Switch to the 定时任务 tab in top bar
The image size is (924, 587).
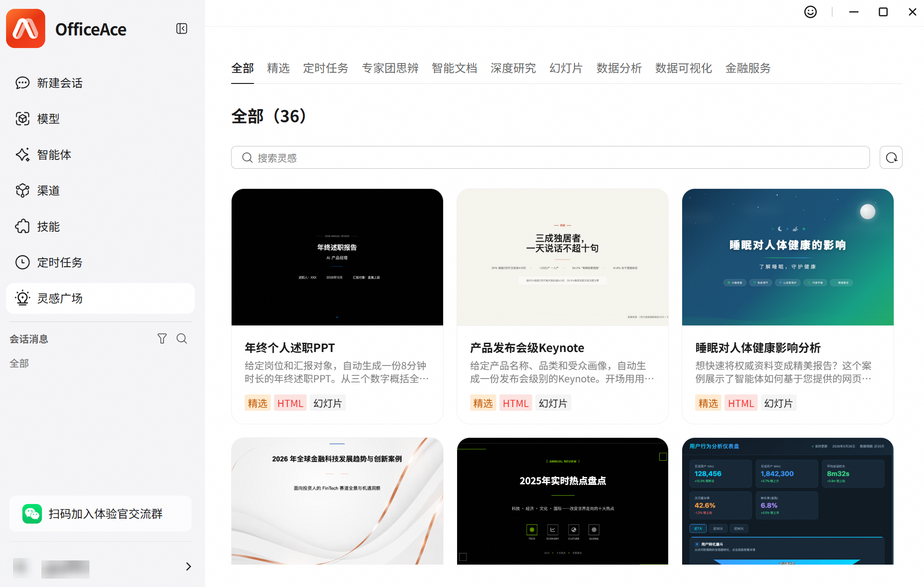326,69
